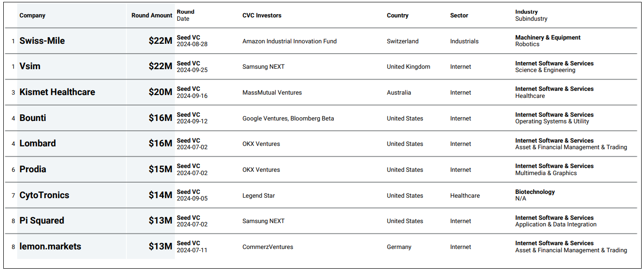Open the Prodia company entry
Screen dimensions: 644x272
(33, 169)
